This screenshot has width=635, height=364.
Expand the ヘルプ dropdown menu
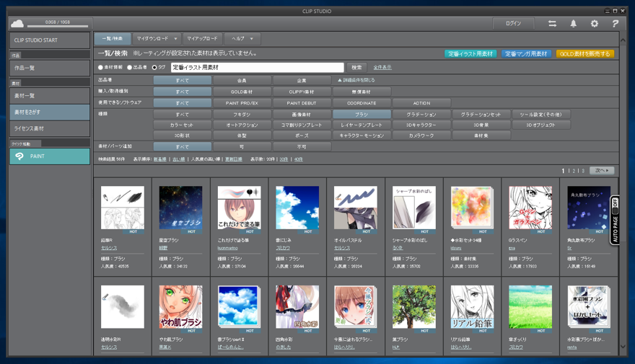pyautogui.click(x=242, y=39)
